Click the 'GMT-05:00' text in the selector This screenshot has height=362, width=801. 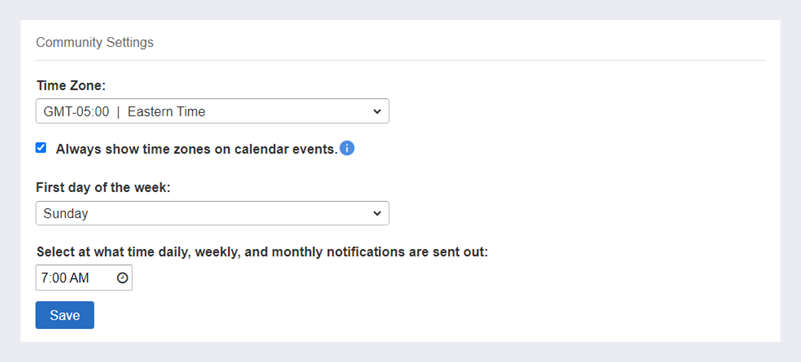point(76,111)
